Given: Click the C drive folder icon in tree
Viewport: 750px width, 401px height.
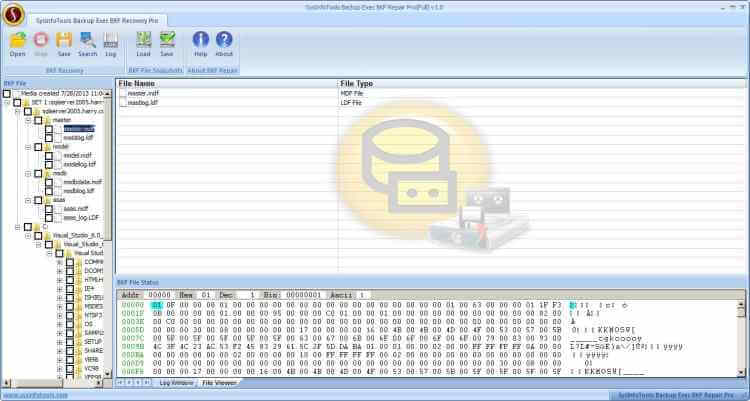Looking at the screenshot, I should pyautogui.click(x=37, y=226).
